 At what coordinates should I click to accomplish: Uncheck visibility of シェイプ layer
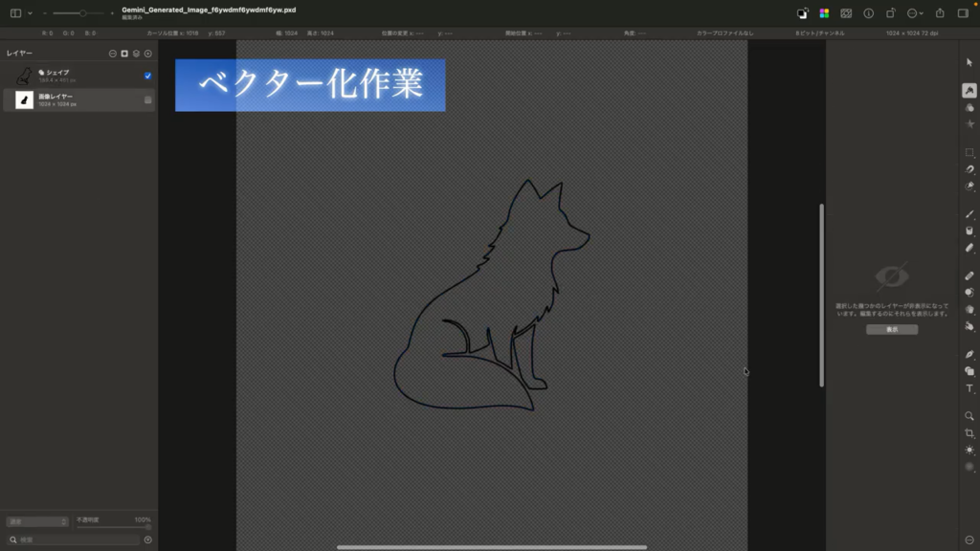[148, 76]
